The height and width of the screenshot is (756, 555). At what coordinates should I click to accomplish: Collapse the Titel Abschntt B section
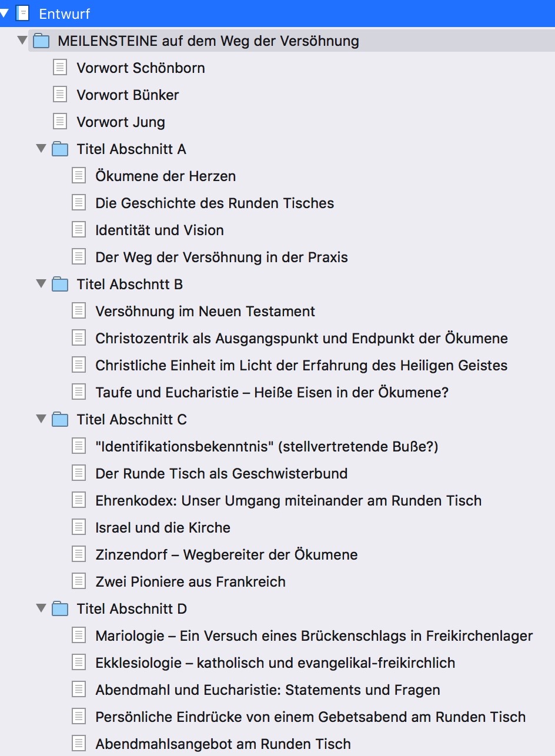click(41, 284)
